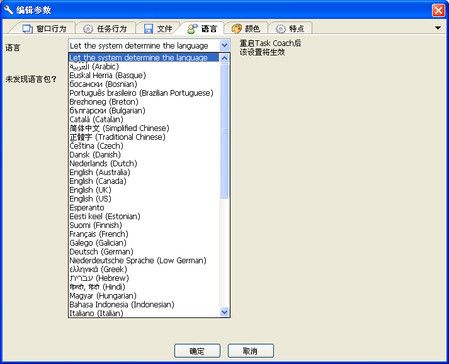
Task: Select Italiano (Italian)
Action: pyautogui.click(x=144, y=313)
